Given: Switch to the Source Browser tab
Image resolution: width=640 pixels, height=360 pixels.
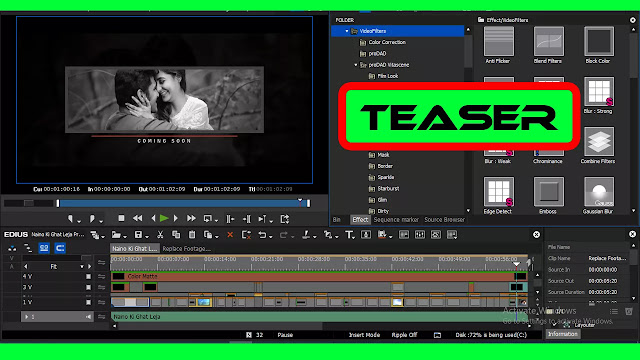Looking at the screenshot, I should 444,220.
